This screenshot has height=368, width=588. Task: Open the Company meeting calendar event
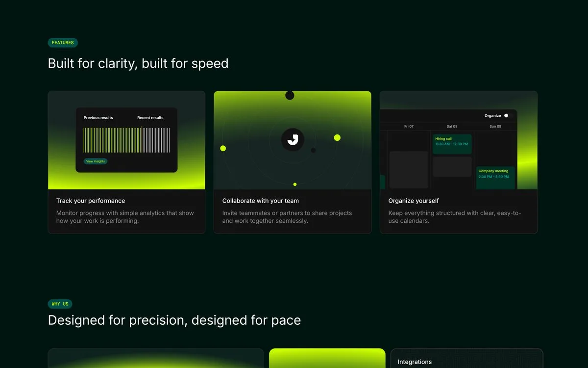click(x=495, y=177)
